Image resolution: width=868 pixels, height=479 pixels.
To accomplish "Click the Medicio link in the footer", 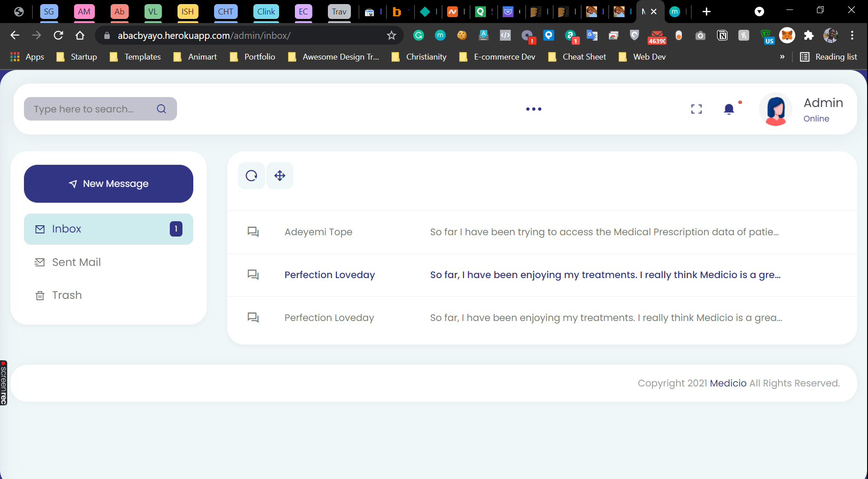I will (728, 383).
